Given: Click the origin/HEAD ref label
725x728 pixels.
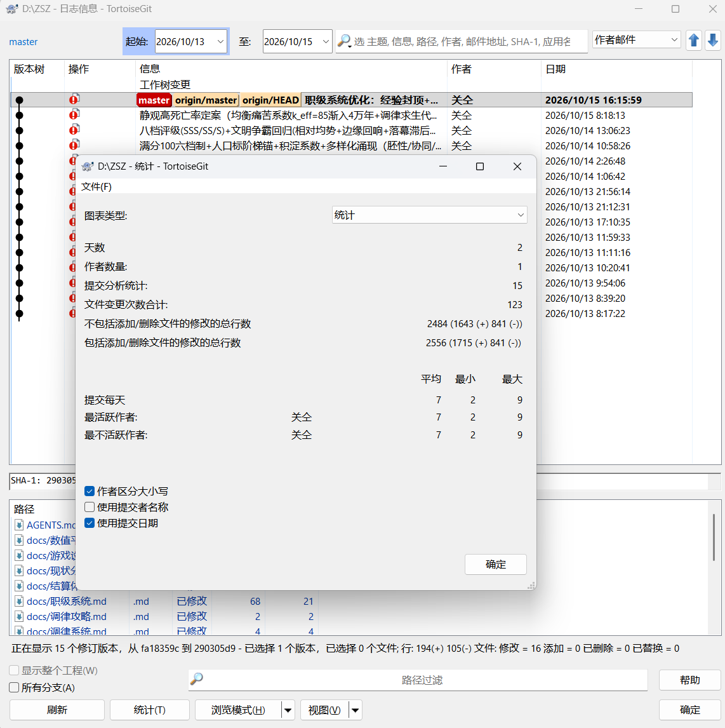Looking at the screenshot, I should (x=270, y=100).
